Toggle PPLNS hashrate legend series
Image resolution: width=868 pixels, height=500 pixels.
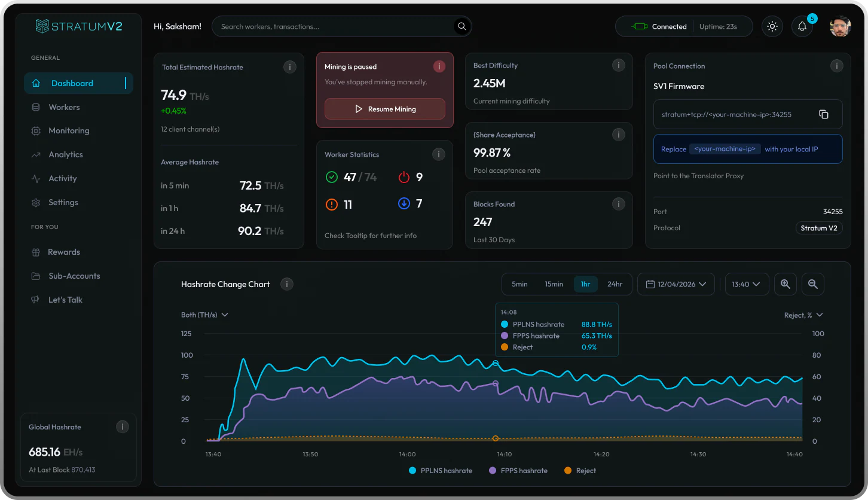click(441, 471)
